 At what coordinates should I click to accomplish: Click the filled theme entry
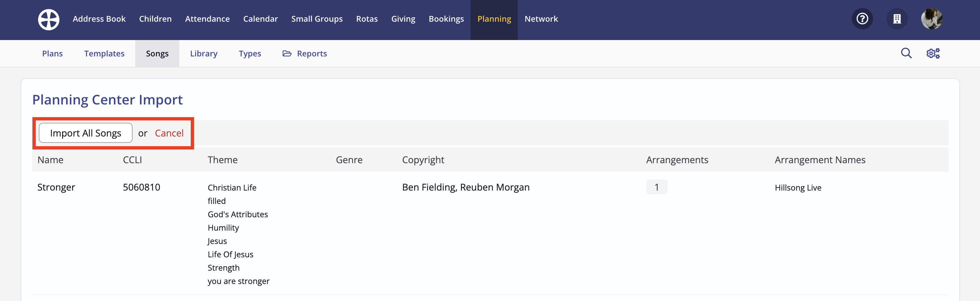[x=216, y=201]
